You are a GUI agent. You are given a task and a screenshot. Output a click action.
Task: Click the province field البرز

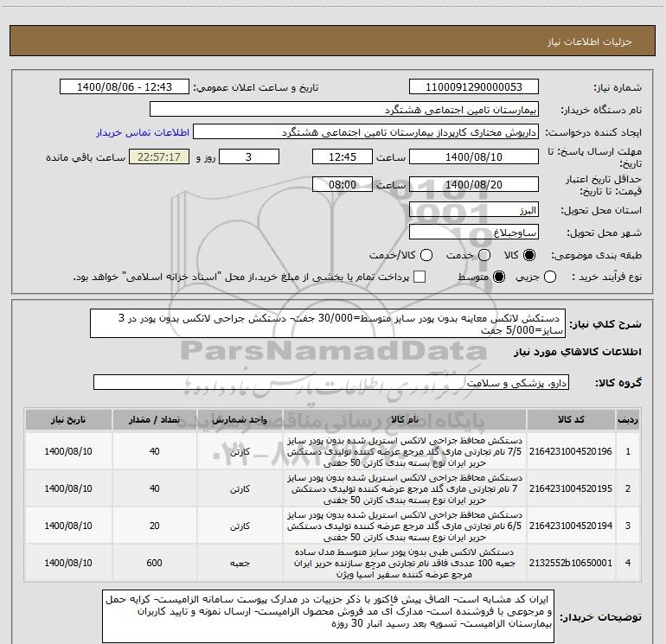tap(474, 210)
